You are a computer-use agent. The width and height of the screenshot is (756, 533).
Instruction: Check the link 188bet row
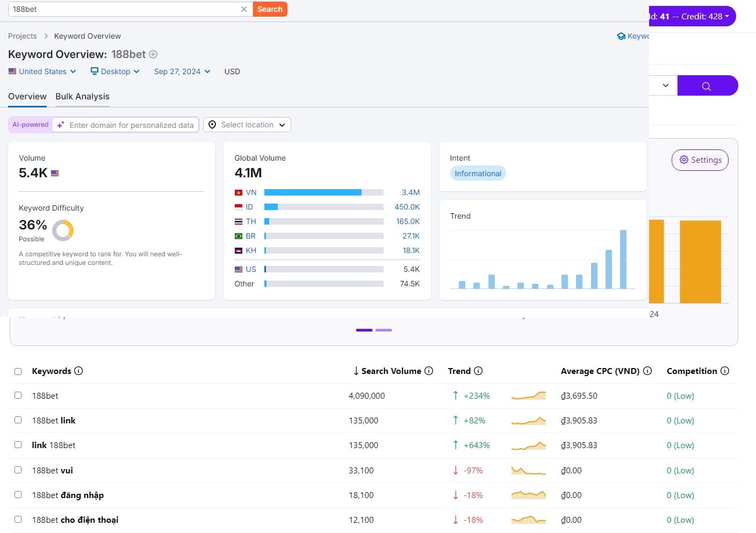click(x=18, y=444)
